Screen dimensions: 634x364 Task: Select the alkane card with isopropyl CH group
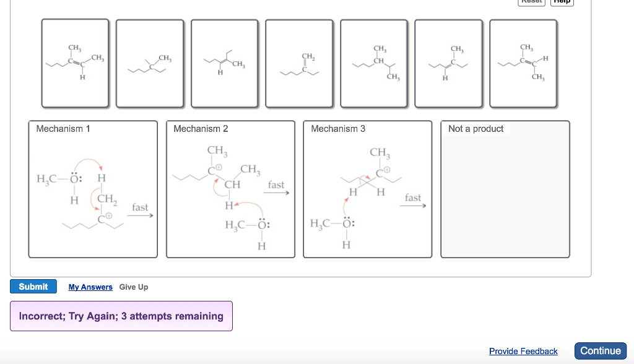coord(374,63)
